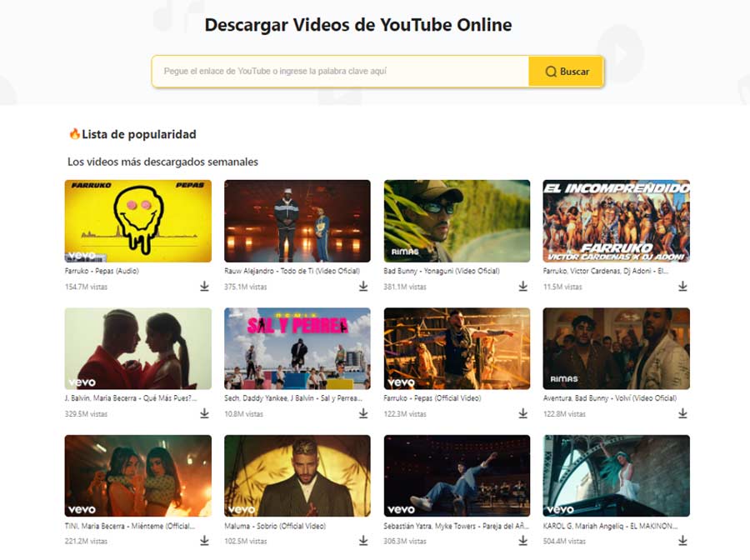Screen dimensions: 750x560
Task: Click title 'Maluma - Sobrio (Official Video)'
Action: click(275, 526)
